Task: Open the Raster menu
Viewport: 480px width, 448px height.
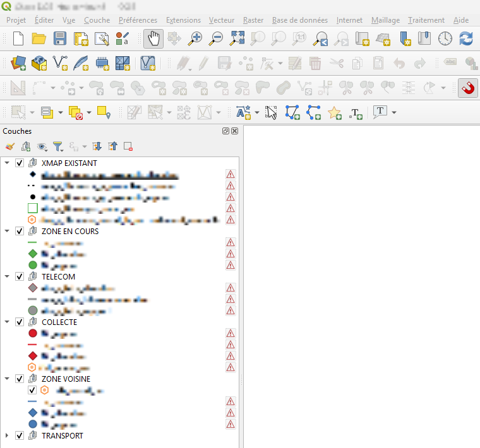Action: (253, 20)
